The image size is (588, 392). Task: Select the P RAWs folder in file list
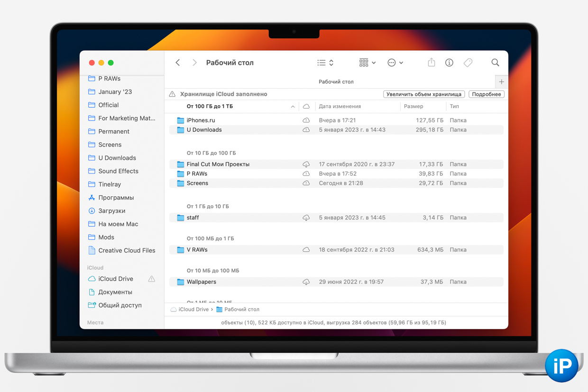(336, 174)
